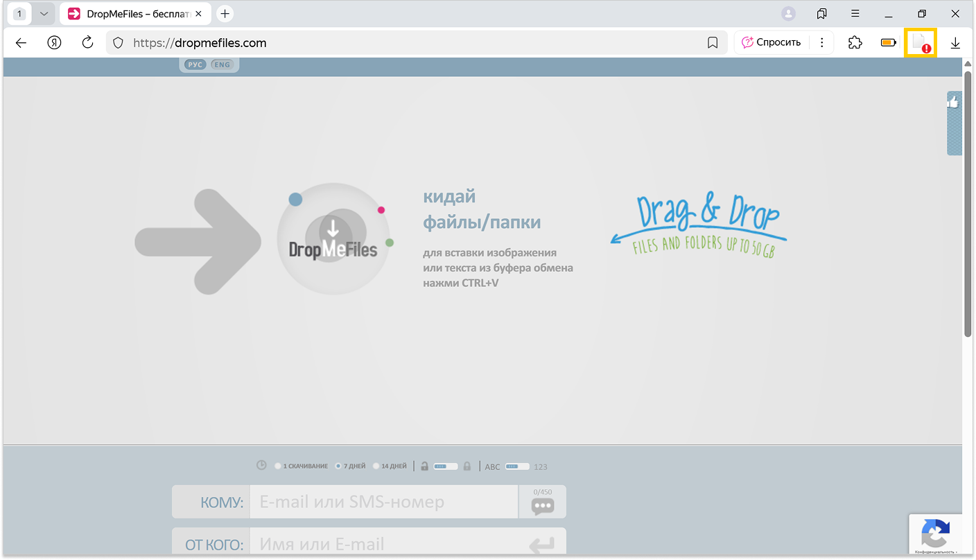Screen dimensions: 976x560
Task: Toggle the password lock slider
Action: pyautogui.click(x=445, y=466)
